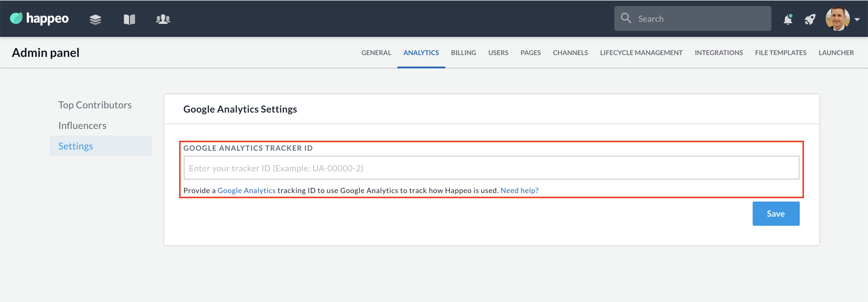Open the People icon in navbar
868x302 pixels.
tap(163, 19)
